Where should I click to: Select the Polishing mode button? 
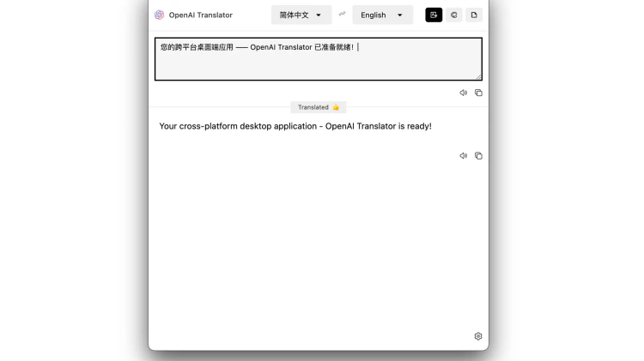(x=454, y=15)
